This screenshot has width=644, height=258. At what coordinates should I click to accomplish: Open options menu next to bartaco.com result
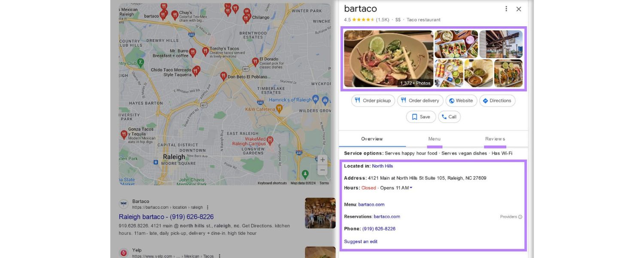tap(207, 207)
